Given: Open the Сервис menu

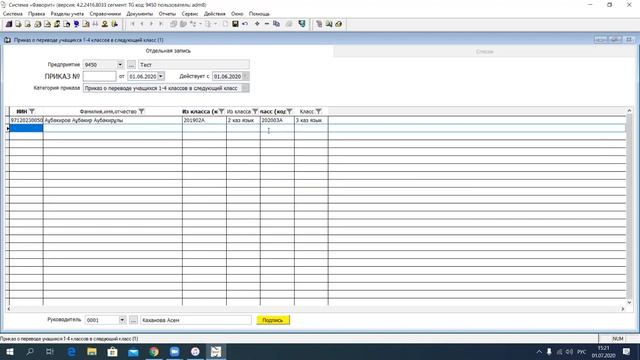Looking at the screenshot, I should pyautogui.click(x=190, y=14).
